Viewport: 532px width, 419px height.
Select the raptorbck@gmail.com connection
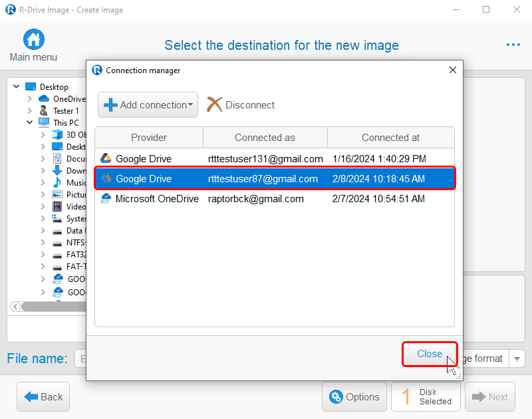pyautogui.click(x=275, y=198)
